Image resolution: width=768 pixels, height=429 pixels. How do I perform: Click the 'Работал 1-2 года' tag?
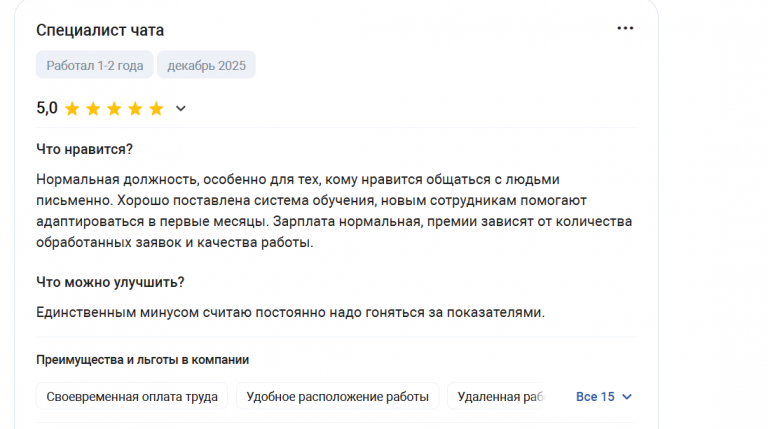95,65
